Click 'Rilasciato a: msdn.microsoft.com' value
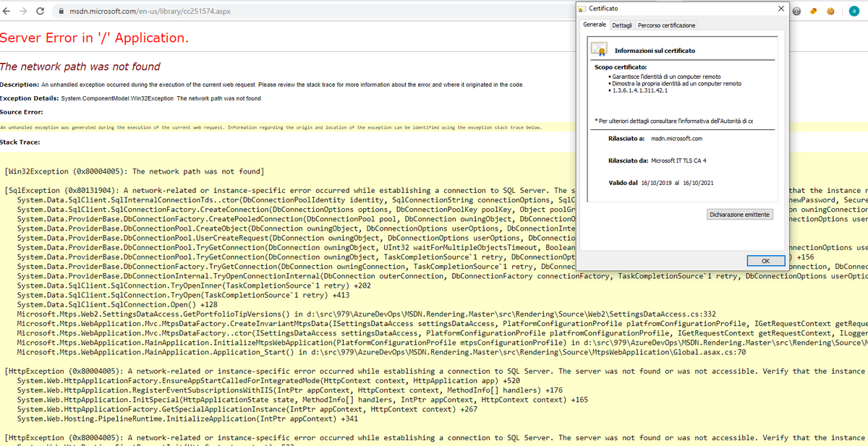Image resolution: width=868 pixels, height=446 pixels. point(676,137)
